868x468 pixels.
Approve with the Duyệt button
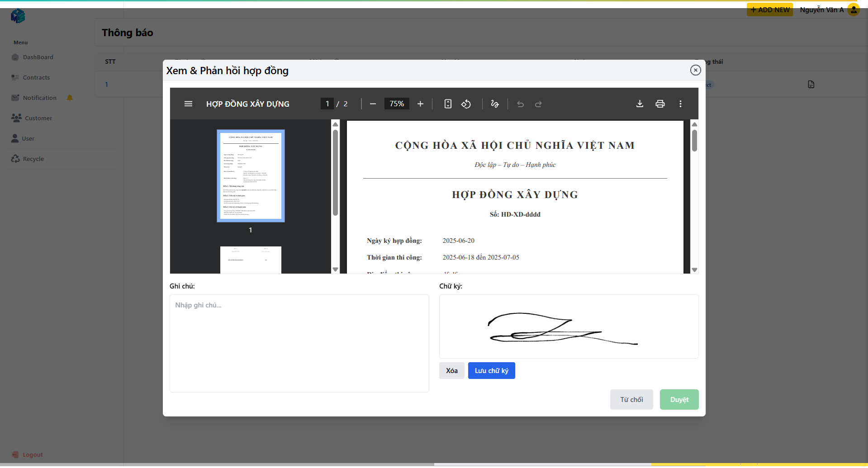pyautogui.click(x=679, y=400)
